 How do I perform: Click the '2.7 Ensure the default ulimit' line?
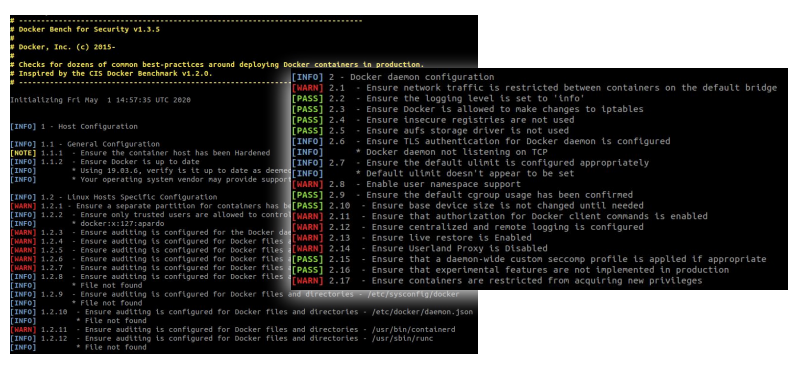pyautogui.click(x=470, y=163)
